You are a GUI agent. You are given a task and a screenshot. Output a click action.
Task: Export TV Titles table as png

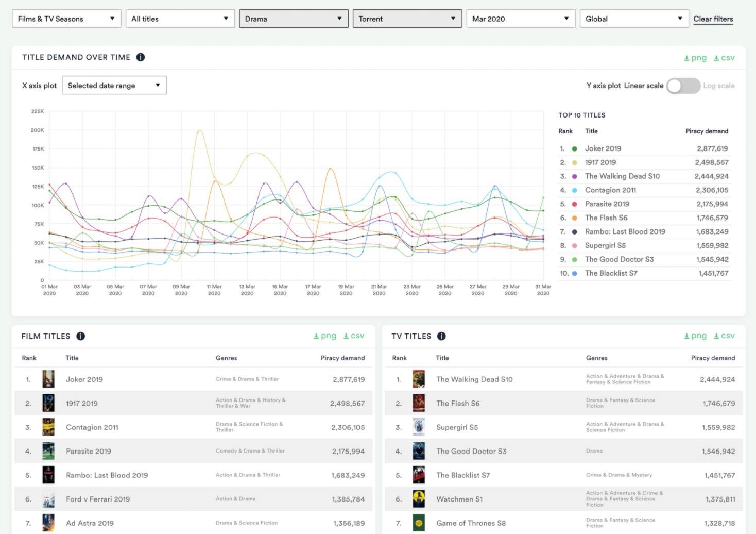pyautogui.click(x=695, y=336)
